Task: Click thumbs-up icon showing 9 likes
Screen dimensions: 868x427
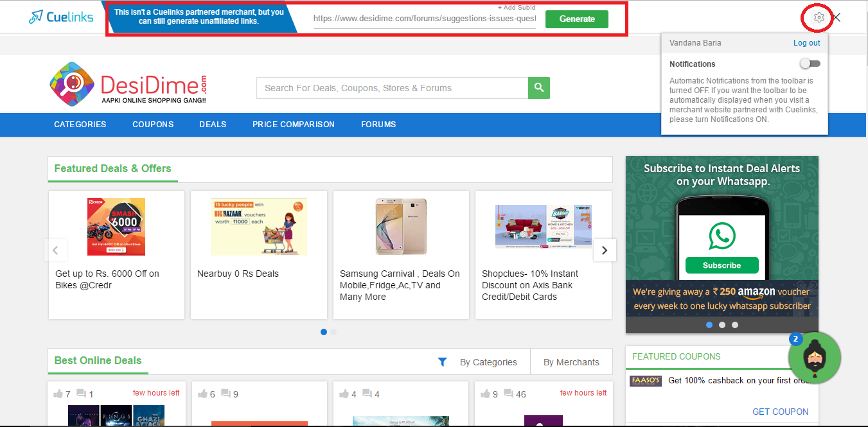Action: pyautogui.click(x=486, y=394)
